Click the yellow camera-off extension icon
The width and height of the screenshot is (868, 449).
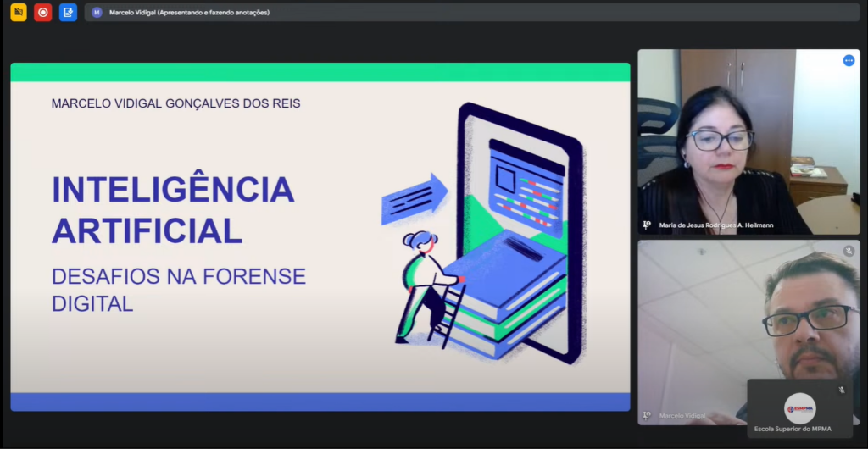[x=18, y=13]
